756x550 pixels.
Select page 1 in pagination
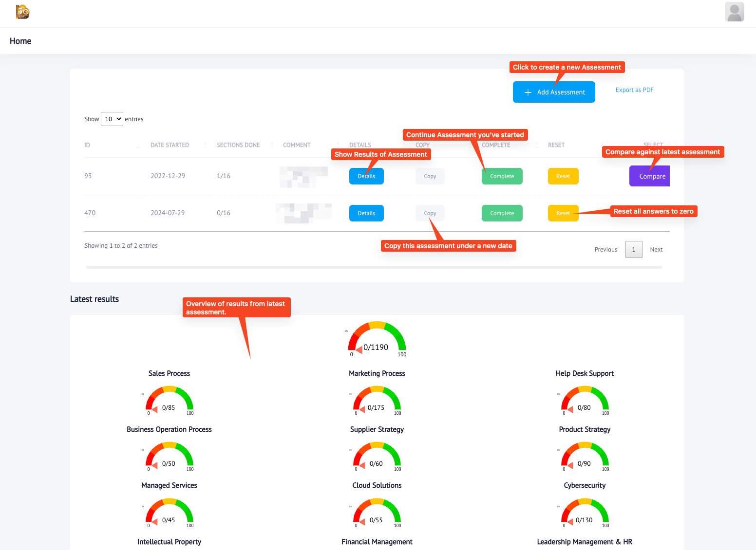coord(634,250)
